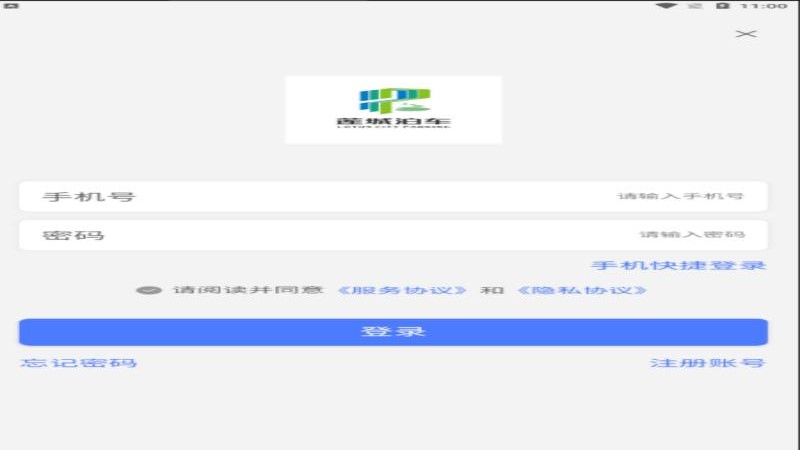Click the 11:00 clock in status bar
Screen dimensions: 800x450
(766, 6)
